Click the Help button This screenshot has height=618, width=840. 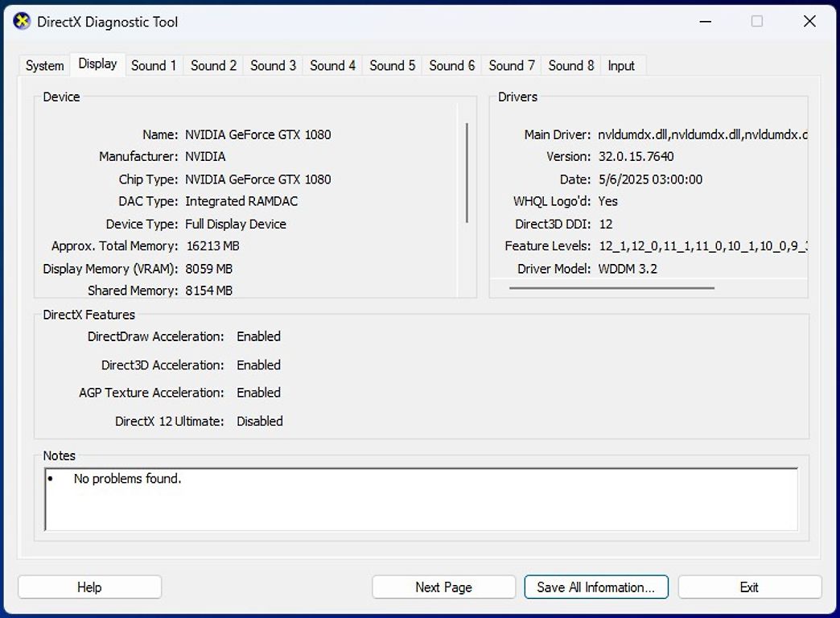click(89, 587)
